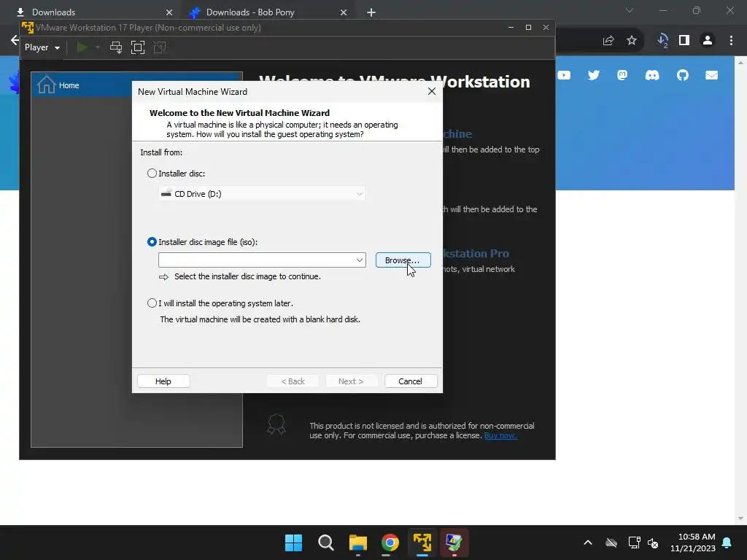Open Chrome downloads indicator icon
Image resolution: width=747 pixels, height=560 pixels.
pos(662,41)
